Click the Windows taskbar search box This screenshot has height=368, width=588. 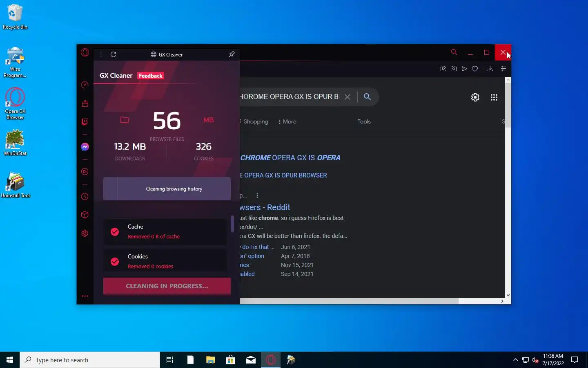90,360
